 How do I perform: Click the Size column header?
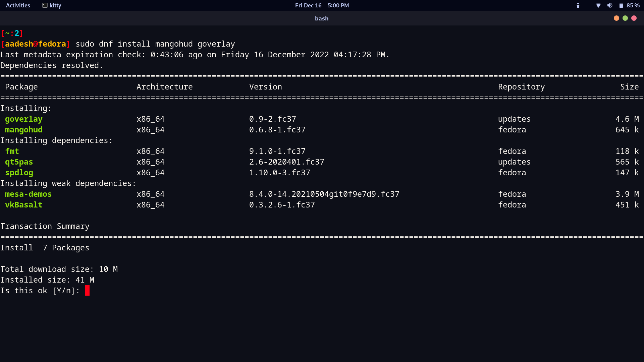(x=630, y=87)
